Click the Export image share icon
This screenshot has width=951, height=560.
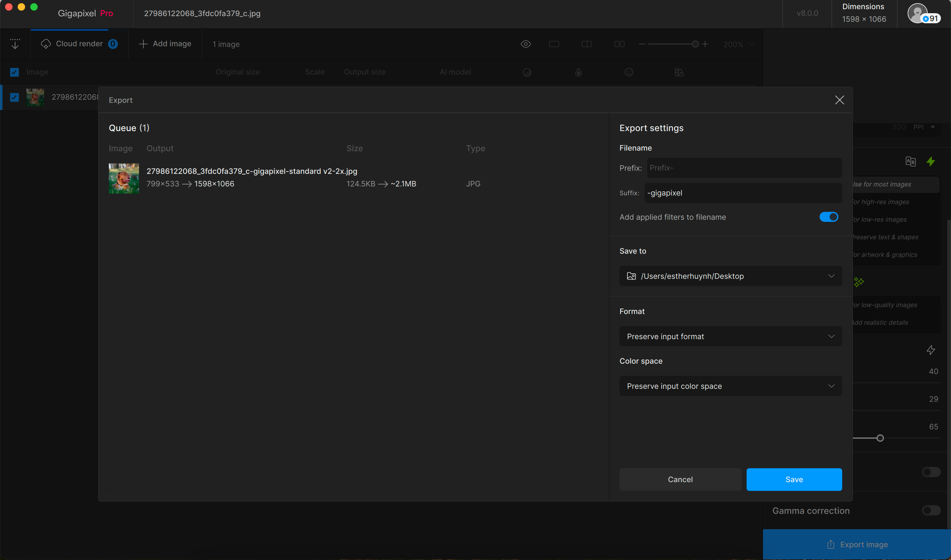tap(831, 544)
